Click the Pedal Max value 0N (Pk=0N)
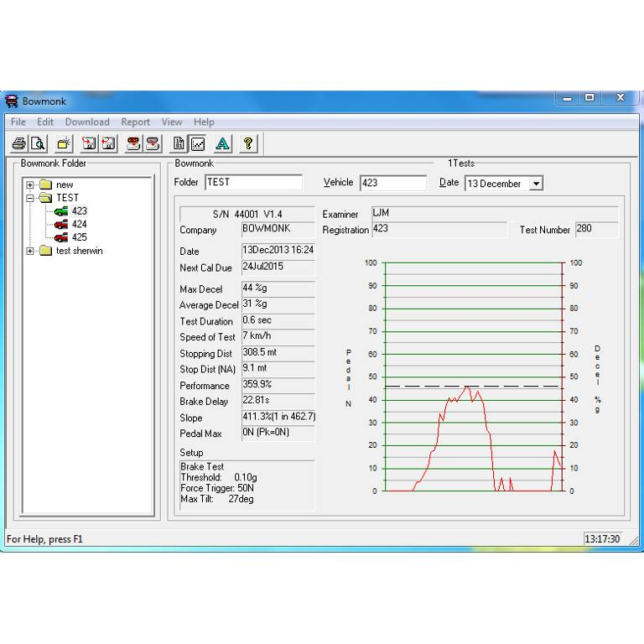Image resolution: width=644 pixels, height=644 pixels. point(278,433)
